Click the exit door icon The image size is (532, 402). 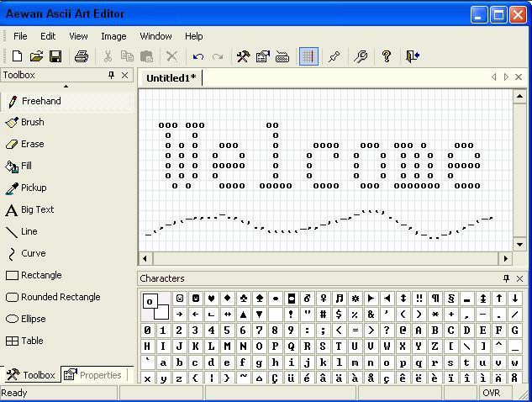[413, 56]
